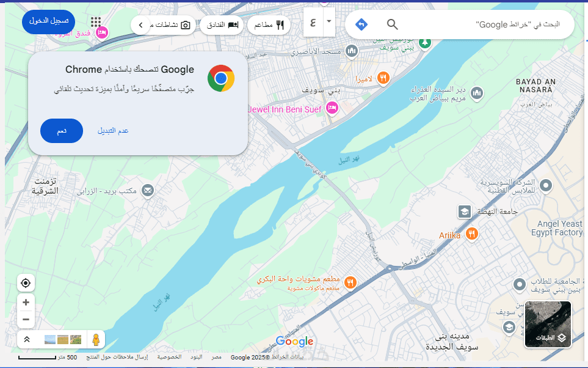Open the البنود terms footer link
The width and height of the screenshot is (588, 368).
[196, 357]
